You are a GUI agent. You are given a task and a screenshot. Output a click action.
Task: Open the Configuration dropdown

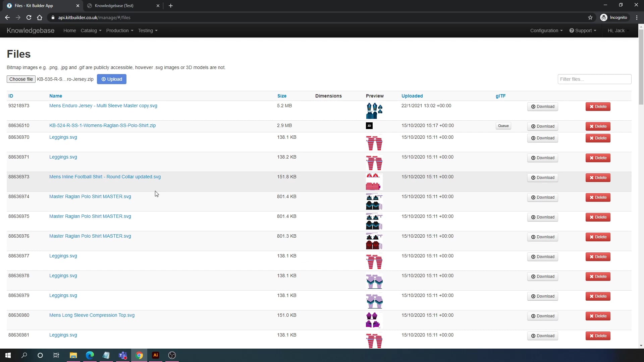[546, 31]
